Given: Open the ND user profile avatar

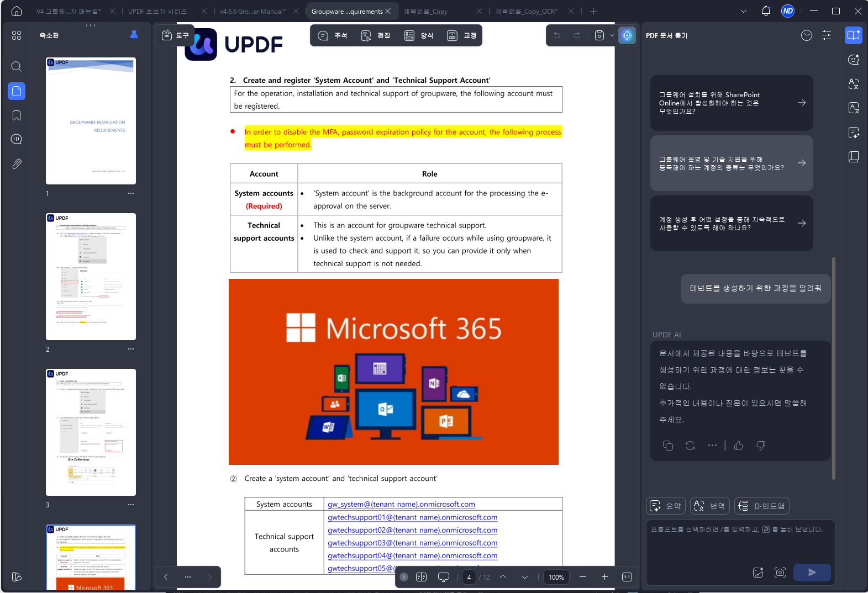Looking at the screenshot, I should tap(788, 11).
